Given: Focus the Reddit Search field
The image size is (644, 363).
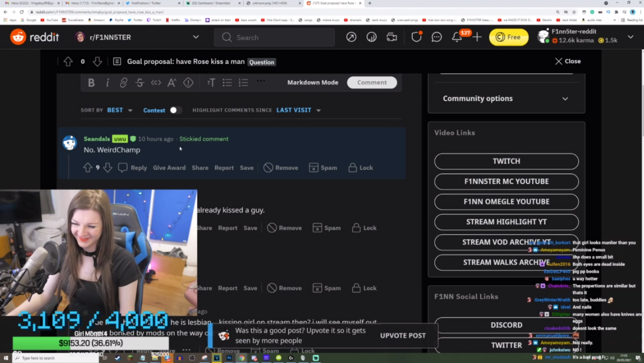Looking at the screenshot, I should (275, 37).
